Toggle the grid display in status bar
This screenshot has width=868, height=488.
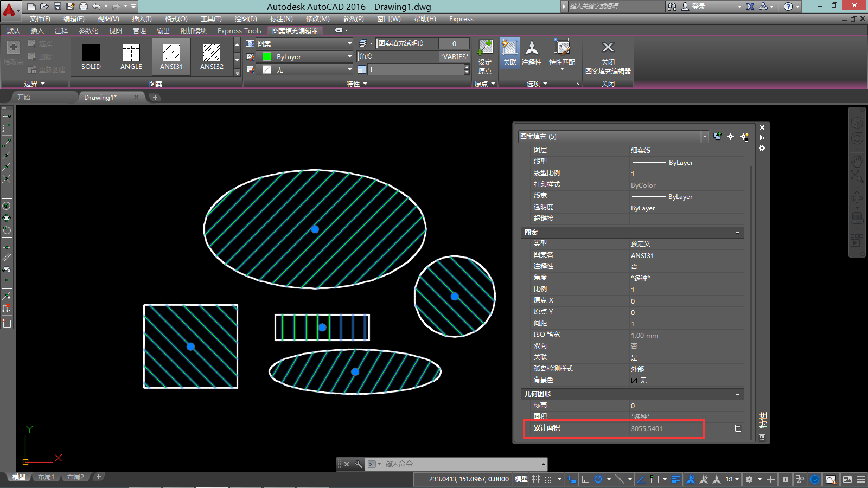pyautogui.click(x=536, y=479)
